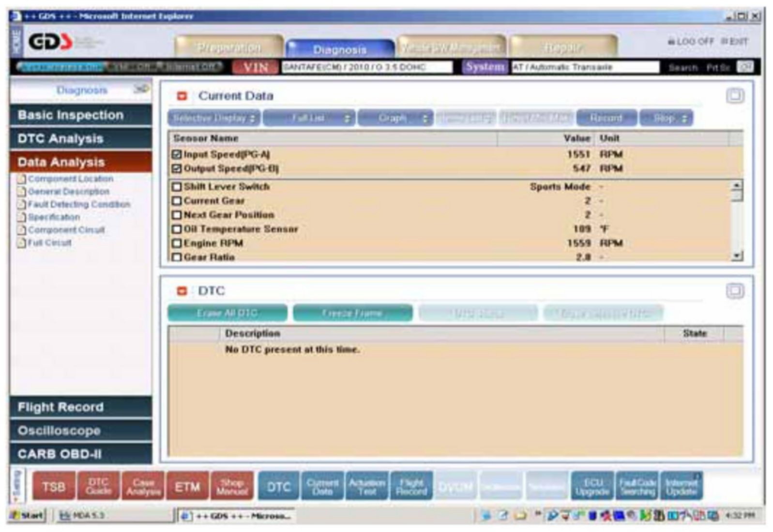This screenshot has height=532, width=773.
Task: Open the TSB shortcut in bottom toolbar
Action: click(54, 486)
